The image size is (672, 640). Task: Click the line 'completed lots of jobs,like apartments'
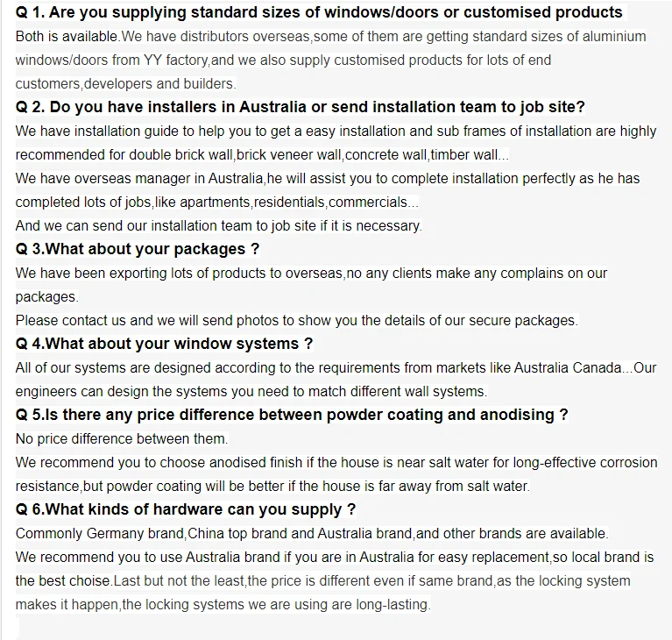pyautogui.click(x=217, y=202)
